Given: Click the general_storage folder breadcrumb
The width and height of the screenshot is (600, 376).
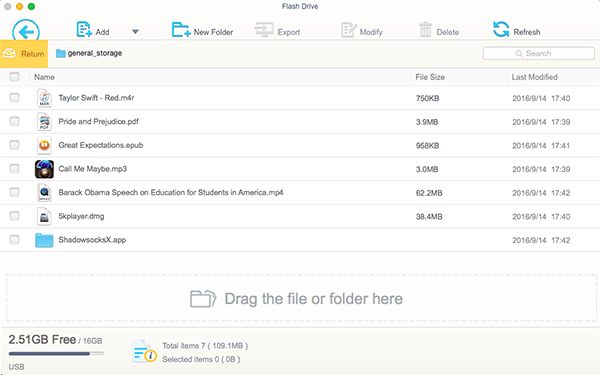Looking at the screenshot, I should click(x=89, y=53).
